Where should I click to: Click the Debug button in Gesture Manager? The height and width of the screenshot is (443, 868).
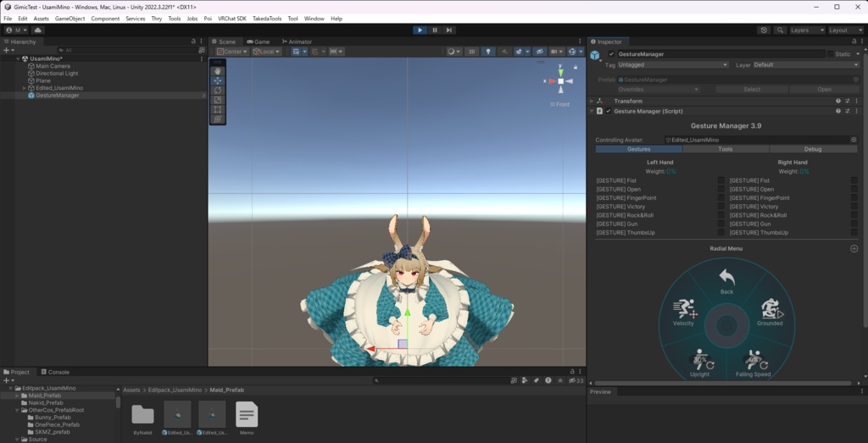(813, 149)
